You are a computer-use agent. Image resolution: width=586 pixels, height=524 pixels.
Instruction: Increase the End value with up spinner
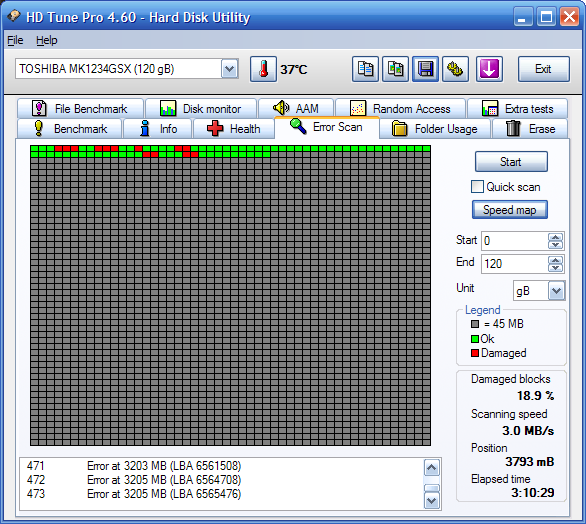555,260
